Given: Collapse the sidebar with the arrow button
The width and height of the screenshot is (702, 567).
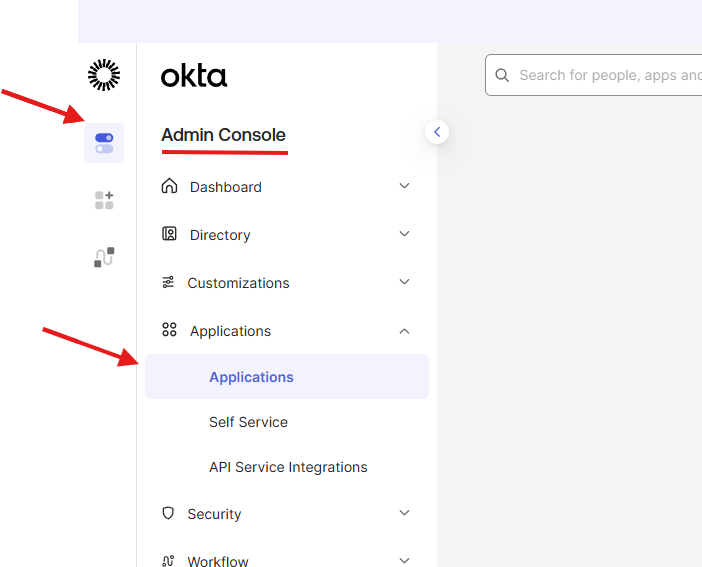Looking at the screenshot, I should click(x=437, y=132).
